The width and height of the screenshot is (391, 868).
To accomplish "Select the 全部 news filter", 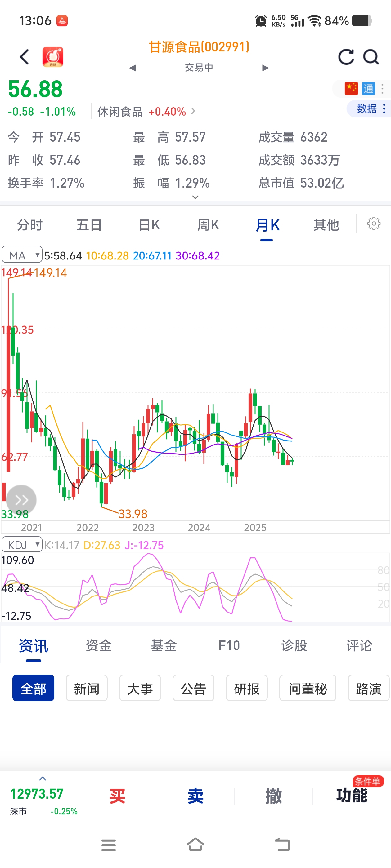I will point(34,688).
